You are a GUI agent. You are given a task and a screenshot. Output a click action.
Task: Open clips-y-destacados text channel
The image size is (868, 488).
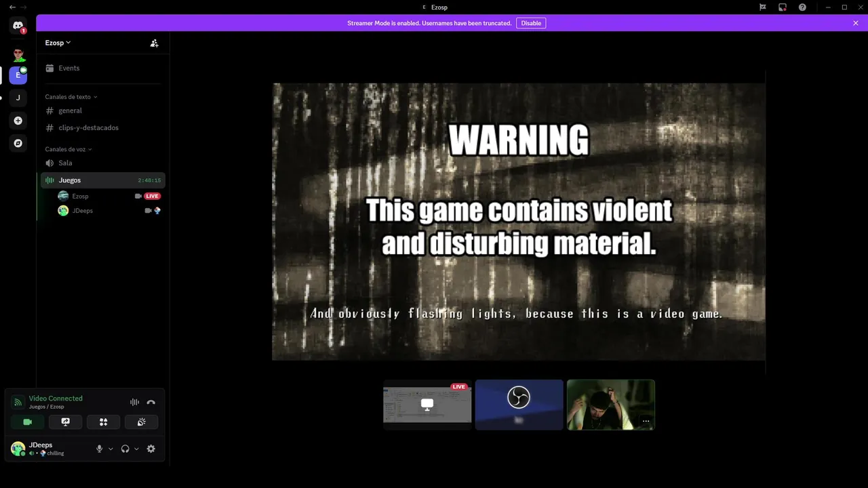[x=102, y=127]
